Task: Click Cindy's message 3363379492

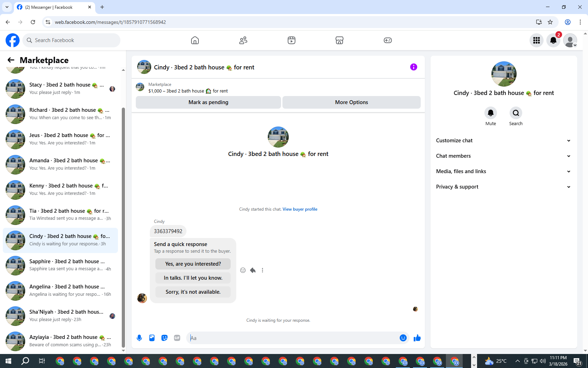Action: (168, 231)
